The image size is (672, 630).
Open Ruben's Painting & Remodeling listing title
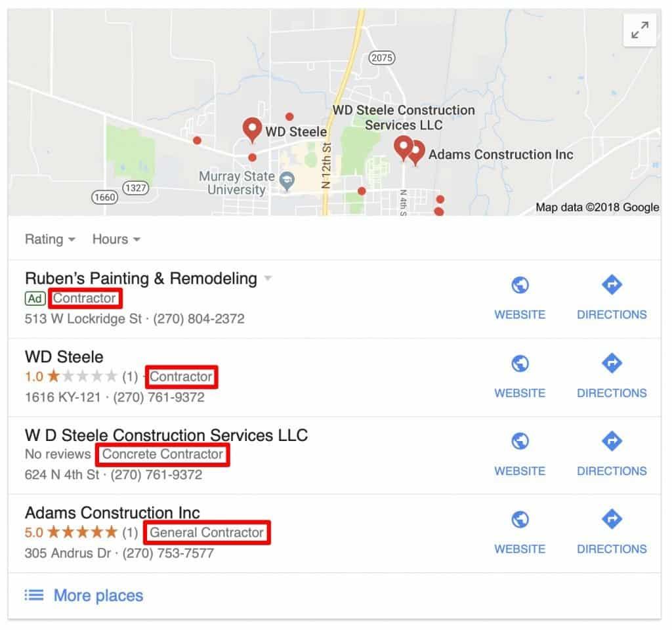[141, 278]
